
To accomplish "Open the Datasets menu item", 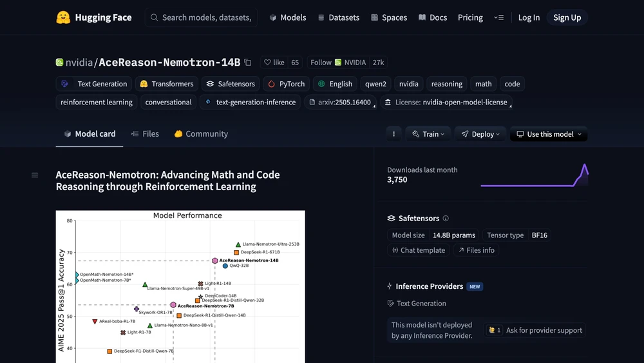I will (339, 17).
